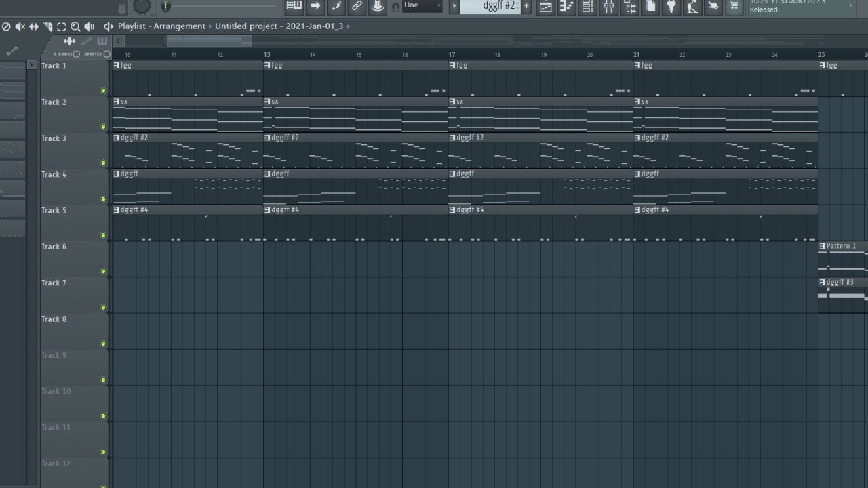This screenshot has height=488, width=868.
Task: Click the Track 12 header label
Action: pos(56,464)
